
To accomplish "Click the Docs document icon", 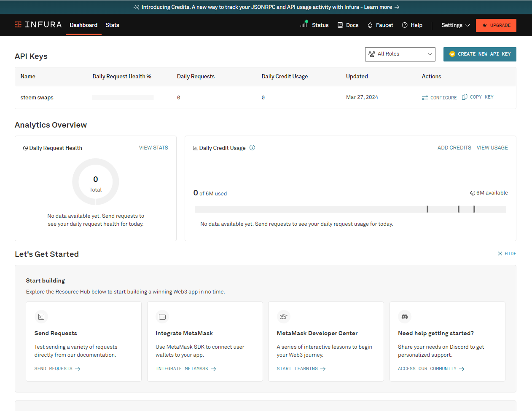I will [340, 25].
